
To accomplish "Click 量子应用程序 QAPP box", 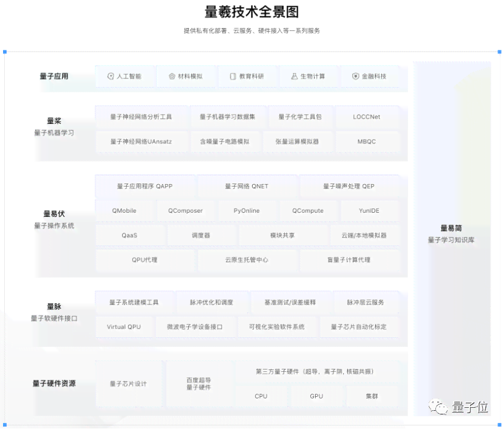I will click(x=145, y=186).
